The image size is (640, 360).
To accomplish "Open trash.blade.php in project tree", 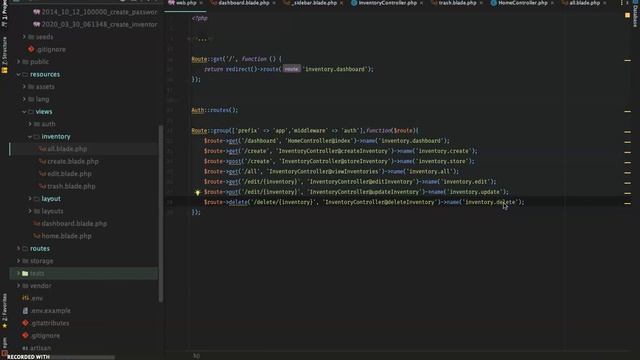I will click(67, 187).
